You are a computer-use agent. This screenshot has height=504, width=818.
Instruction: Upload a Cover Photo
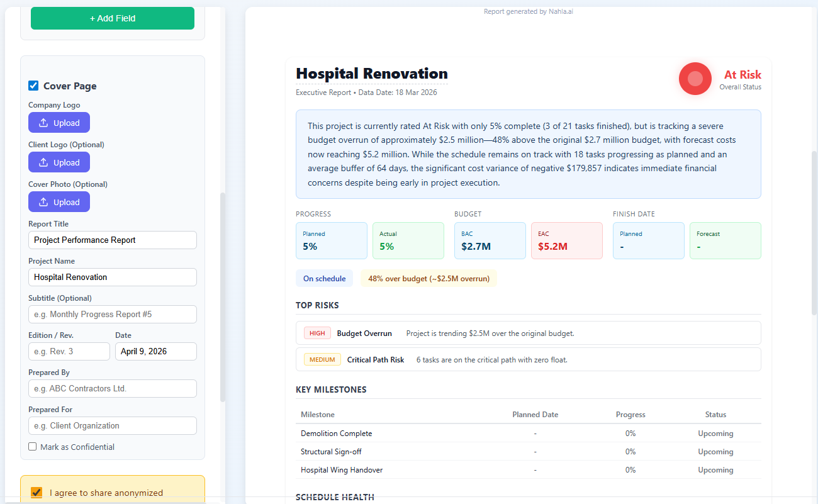(x=59, y=202)
